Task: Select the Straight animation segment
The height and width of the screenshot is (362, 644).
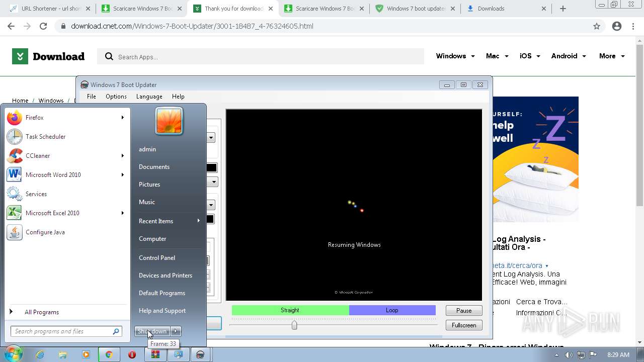Action: (290, 310)
